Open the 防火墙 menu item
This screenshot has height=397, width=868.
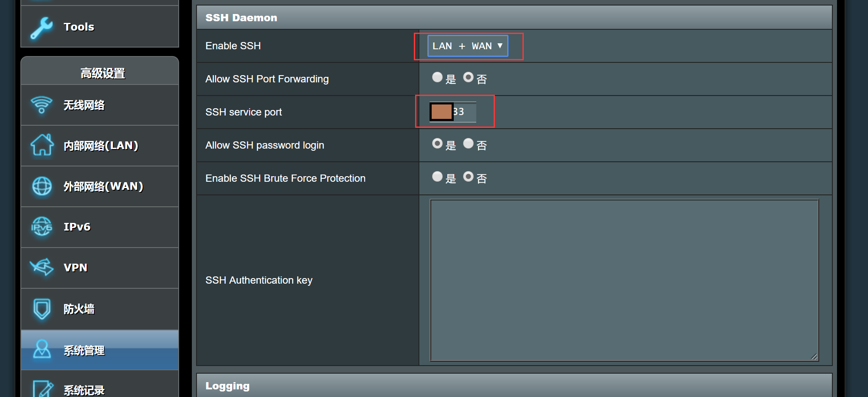point(79,309)
